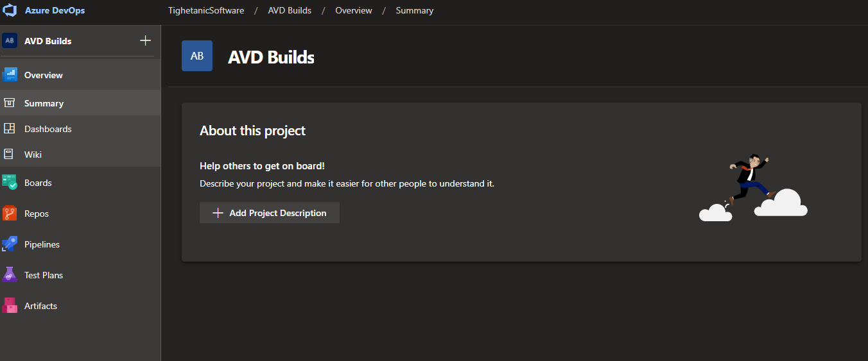Click the AVD Builds project name in sidebar

click(x=48, y=41)
